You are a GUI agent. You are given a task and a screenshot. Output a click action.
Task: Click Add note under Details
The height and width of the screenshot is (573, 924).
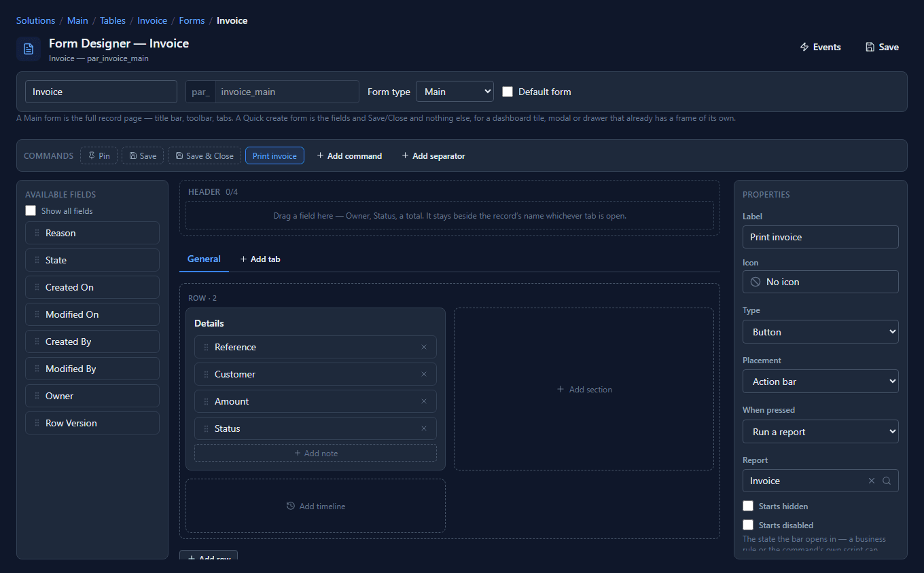(316, 453)
